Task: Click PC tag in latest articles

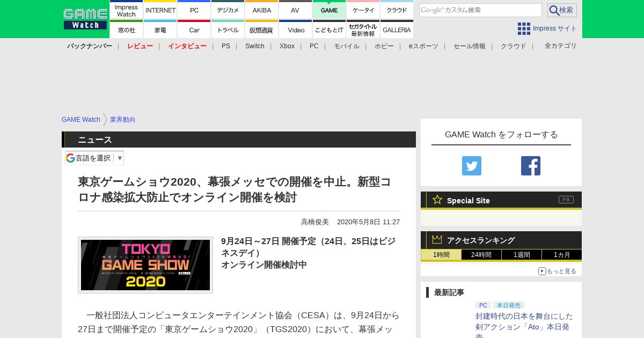Action: (483, 305)
